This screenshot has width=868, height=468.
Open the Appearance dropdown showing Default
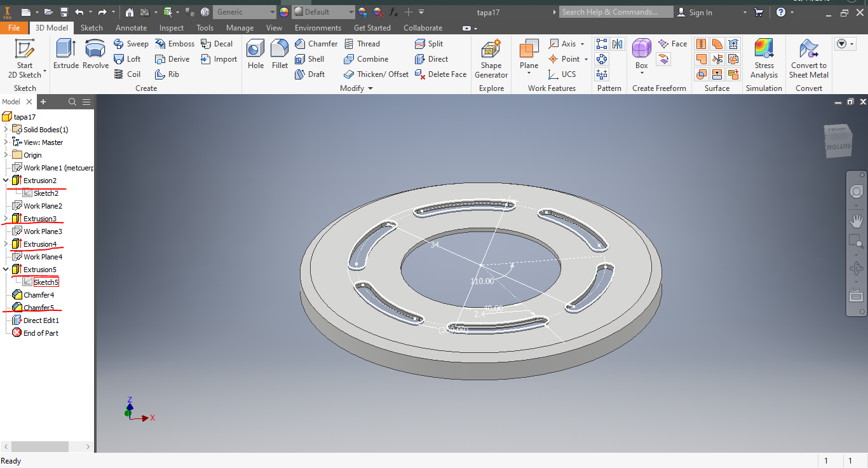click(324, 12)
